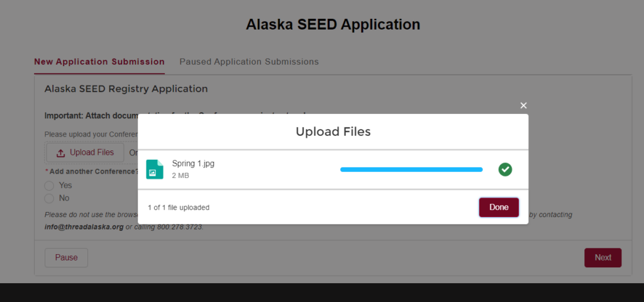Image resolution: width=644 pixels, height=302 pixels.
Task: Close the Upload Files dialog with X
Action: (523, 106)
